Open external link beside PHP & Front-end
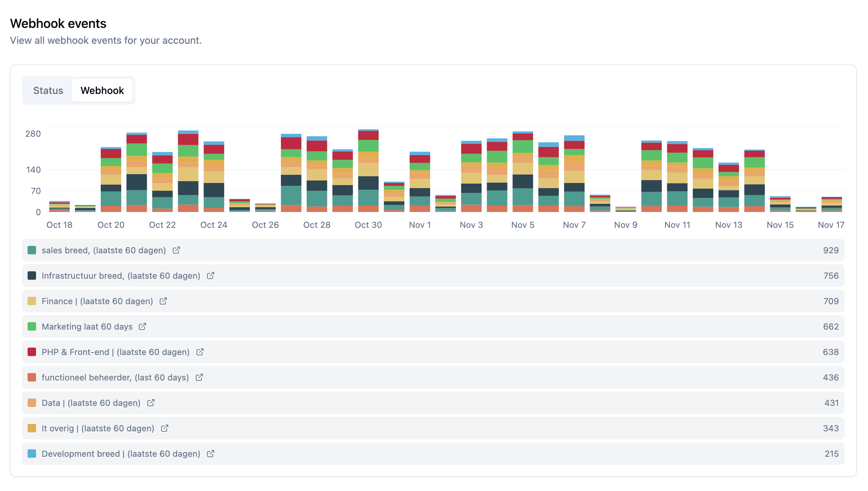The height and width of the screenshot is (491, 868). (200, 352)
